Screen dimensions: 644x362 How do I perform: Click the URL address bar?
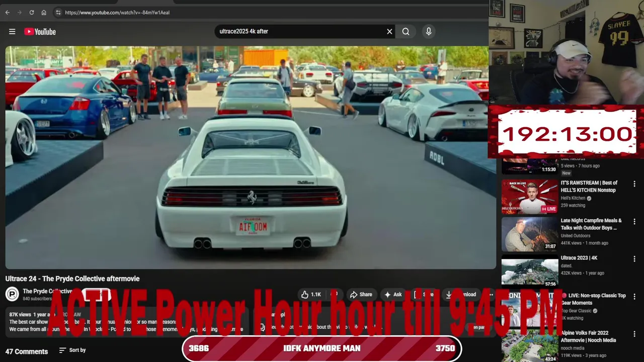(272, 13)
